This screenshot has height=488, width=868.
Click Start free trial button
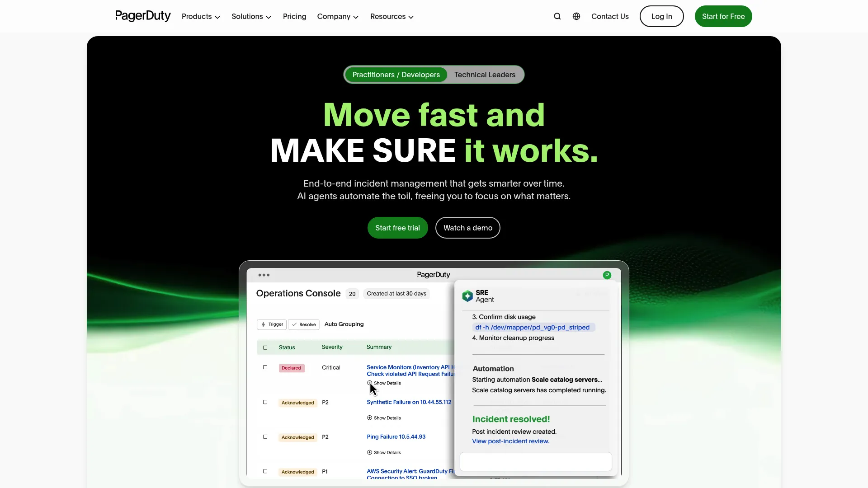(398, 228)
